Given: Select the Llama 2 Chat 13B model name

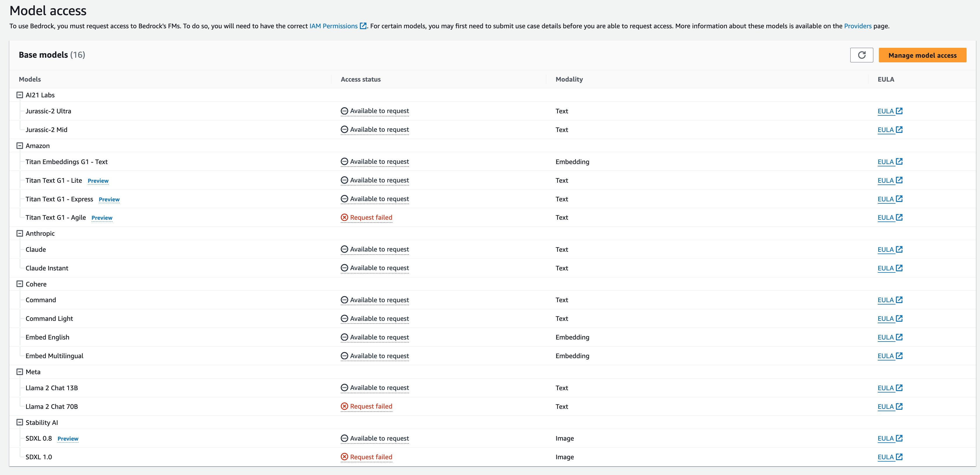Looking at the screenshot, I should [x=52, y=388].
